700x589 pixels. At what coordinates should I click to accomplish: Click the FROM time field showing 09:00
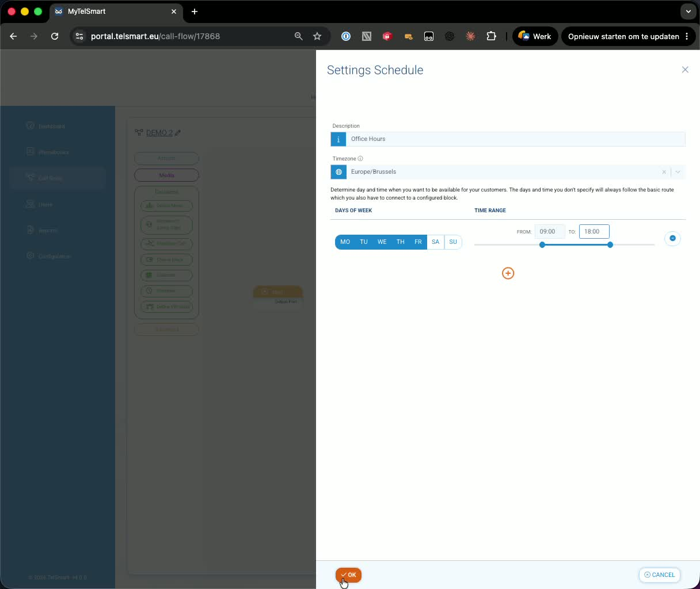click(549, 232)
